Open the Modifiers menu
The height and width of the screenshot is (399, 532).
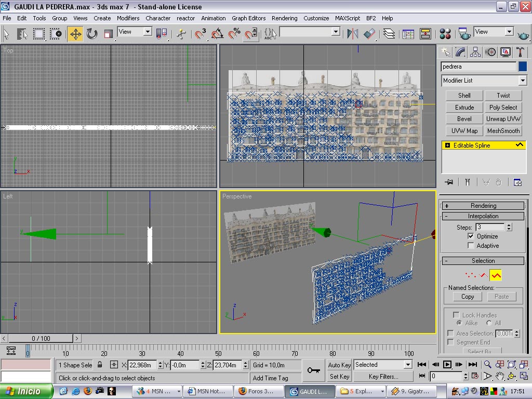click(128, 18)
